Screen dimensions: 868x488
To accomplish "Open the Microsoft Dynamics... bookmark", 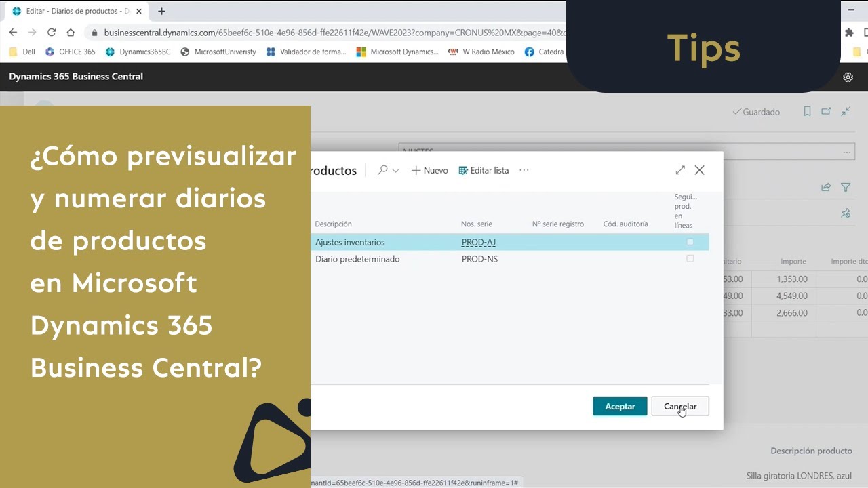I will point(398,52).
